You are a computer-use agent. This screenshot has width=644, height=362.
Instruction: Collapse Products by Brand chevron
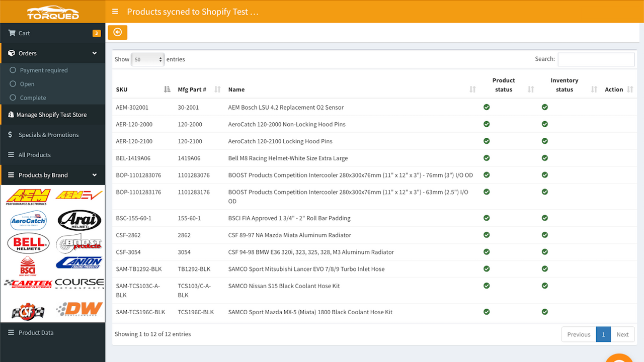click(x=95, y=175)
